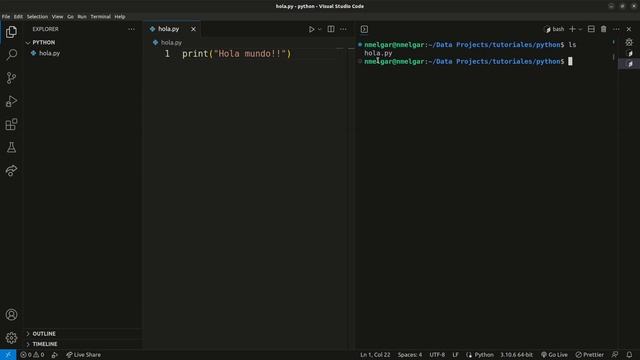Click the debug icon in status bar
Image resolution: width=640 pixels, height=360 pixels.
55,355
